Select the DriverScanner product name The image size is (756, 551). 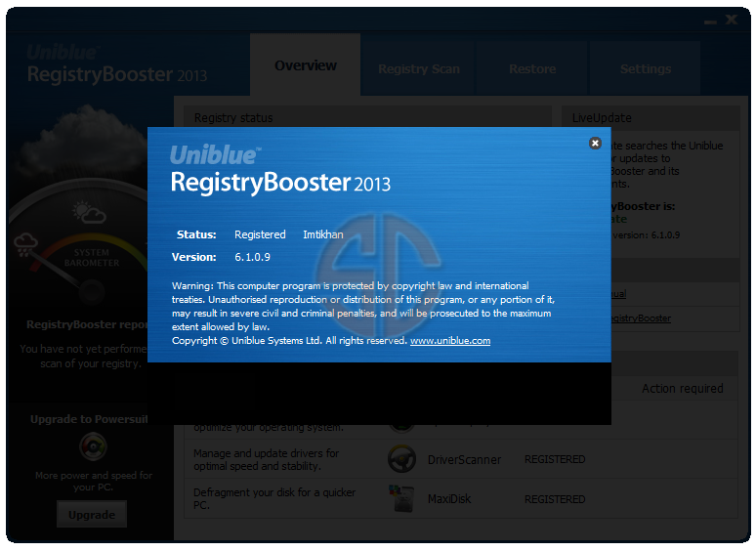click(464, 460)
